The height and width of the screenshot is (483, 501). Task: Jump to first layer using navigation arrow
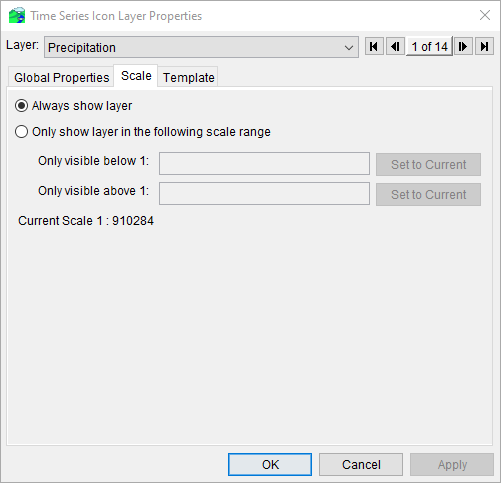pos(374,46)
